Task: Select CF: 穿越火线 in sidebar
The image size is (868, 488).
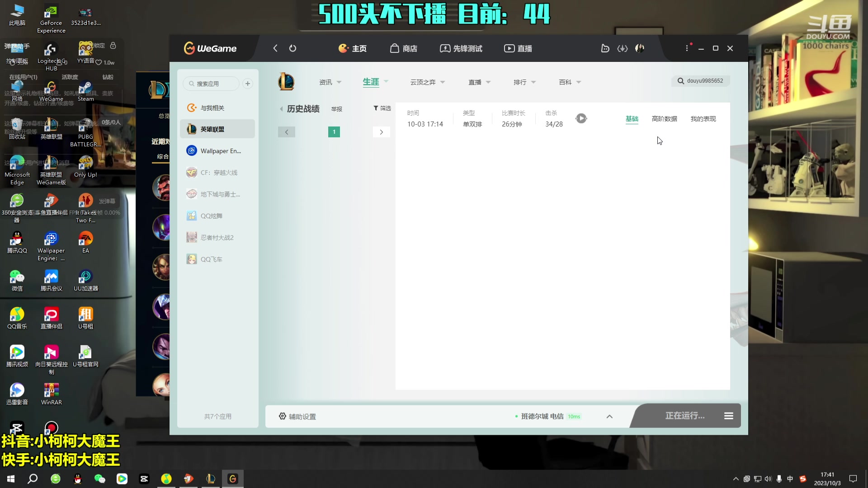Action: (217, 173)
